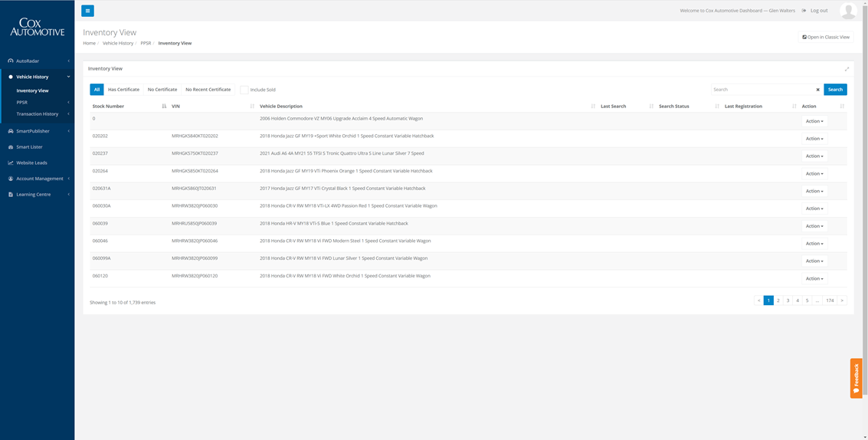Open Action dropdown for stock 060030A
Image resolution: width=868 pixels, height=440 pixels.
pyautogui.click(x=814, y=209)
